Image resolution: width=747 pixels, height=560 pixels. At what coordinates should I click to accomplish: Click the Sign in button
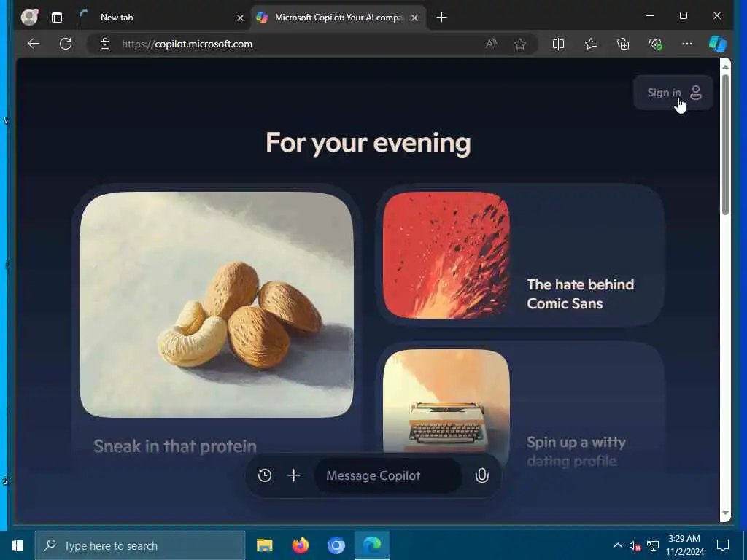673,93
